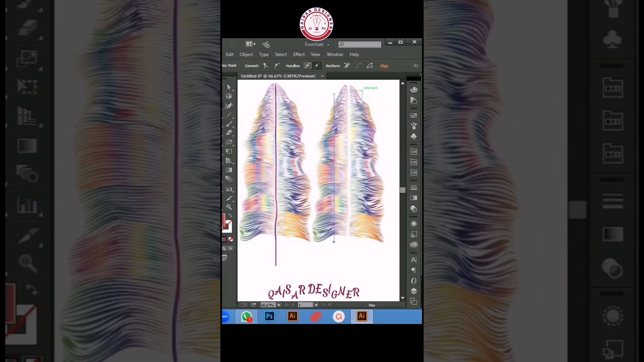Open the Help menu
This screenshot has width=644, height=362.
pyautogui.click(x=354, y=54)
